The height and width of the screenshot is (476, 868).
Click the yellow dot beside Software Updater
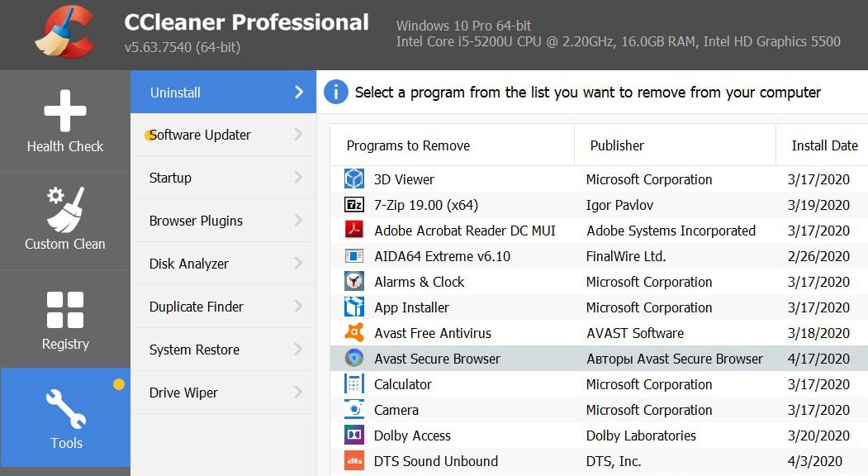click(149, 135)
